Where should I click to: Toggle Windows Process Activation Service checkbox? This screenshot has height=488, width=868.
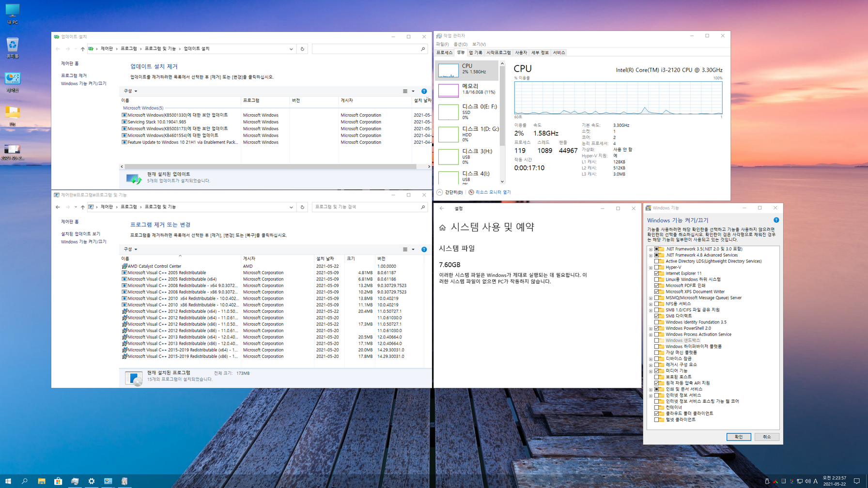tap(657, 335)
